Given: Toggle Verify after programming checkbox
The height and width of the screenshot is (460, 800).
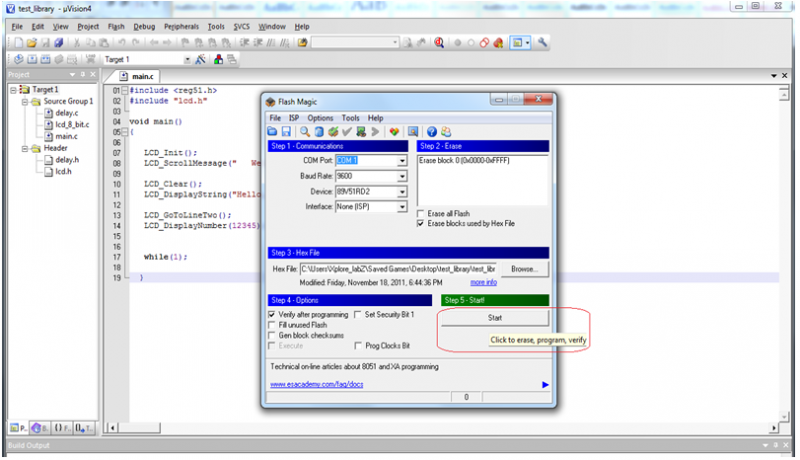Looking at the screenshot, I should pos(272,315).
